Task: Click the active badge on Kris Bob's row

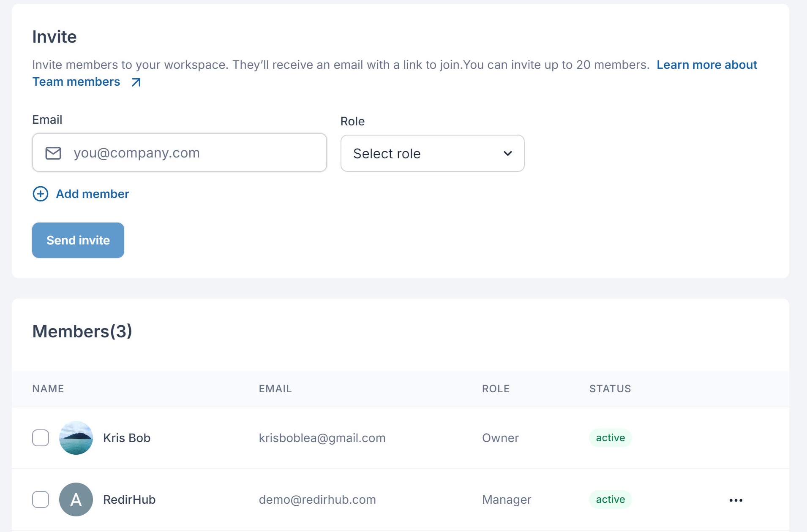Action: (610, 438)
